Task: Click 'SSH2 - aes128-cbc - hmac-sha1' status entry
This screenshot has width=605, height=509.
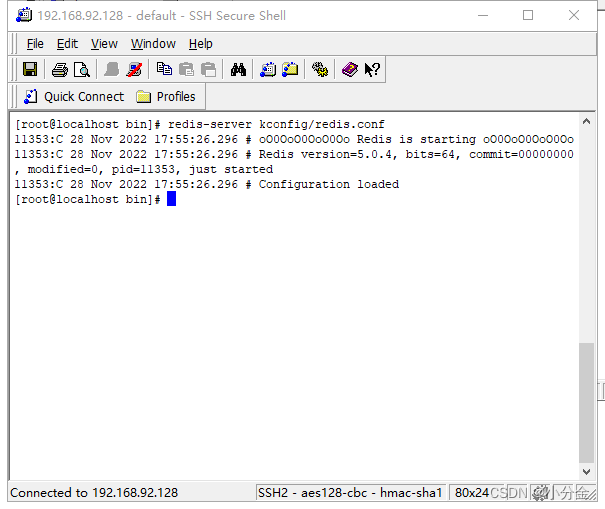Action: coord(350,493)
